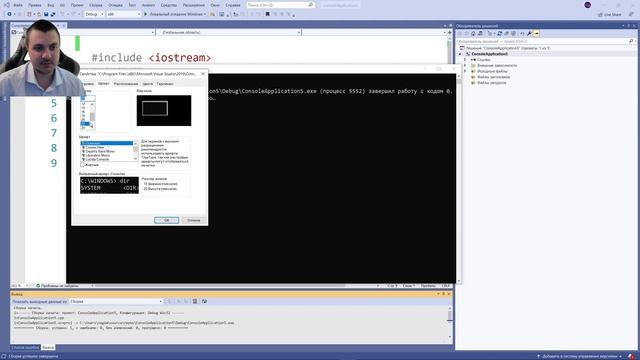Screen dimensions: 640x360
Task: Click the Home icon in Solution Explorer
Action: 473,33
